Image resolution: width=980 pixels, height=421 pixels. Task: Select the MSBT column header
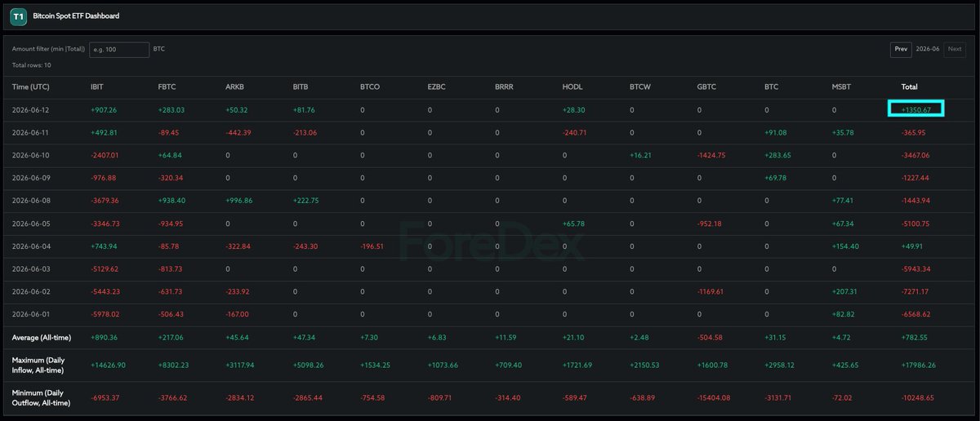[x=842, y=86]
